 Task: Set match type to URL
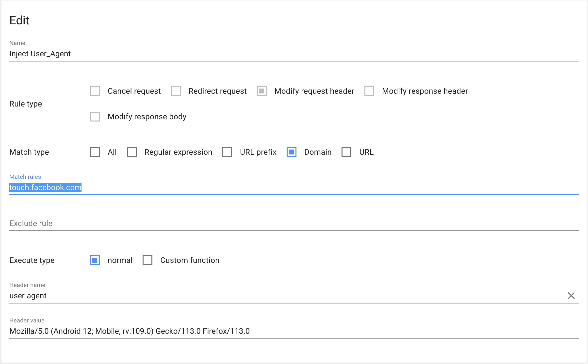346,152
